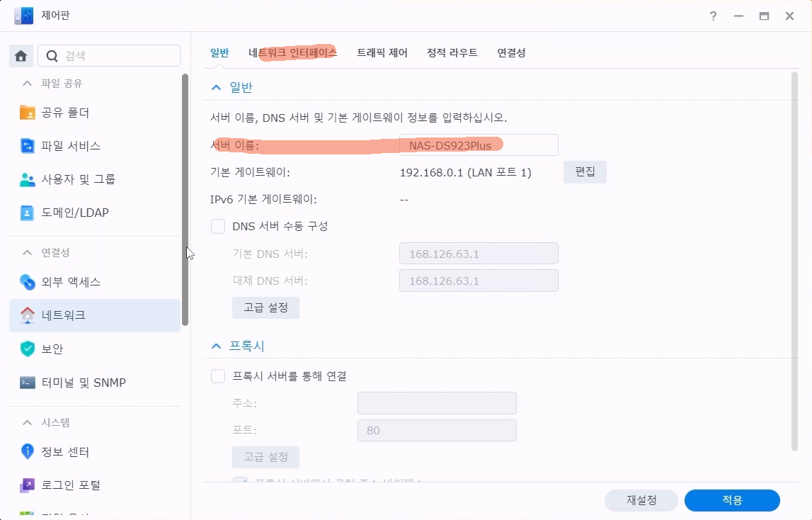Collapse the 프록시 section header

(x=217, y=346)
